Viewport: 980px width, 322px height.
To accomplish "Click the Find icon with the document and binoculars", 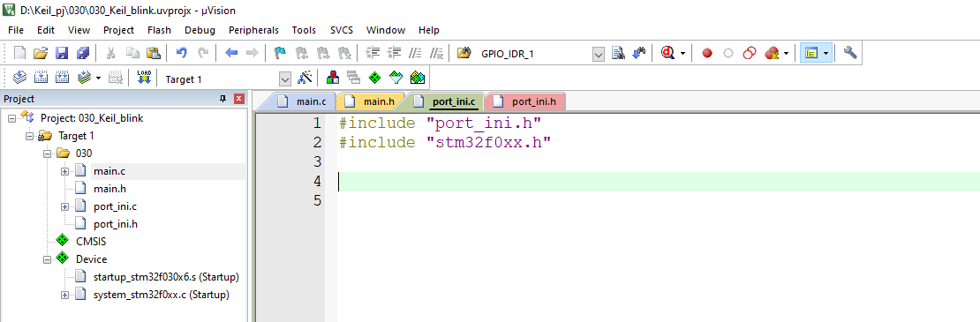I will pos(618,53).
